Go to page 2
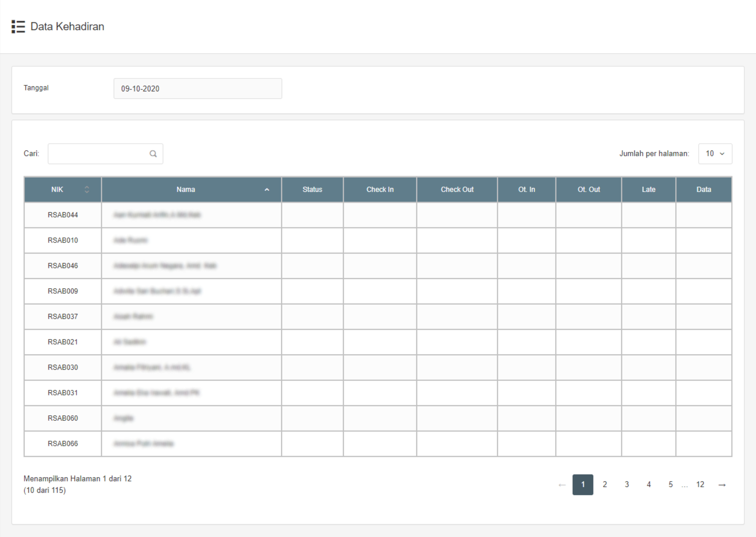 coord(605,485)
